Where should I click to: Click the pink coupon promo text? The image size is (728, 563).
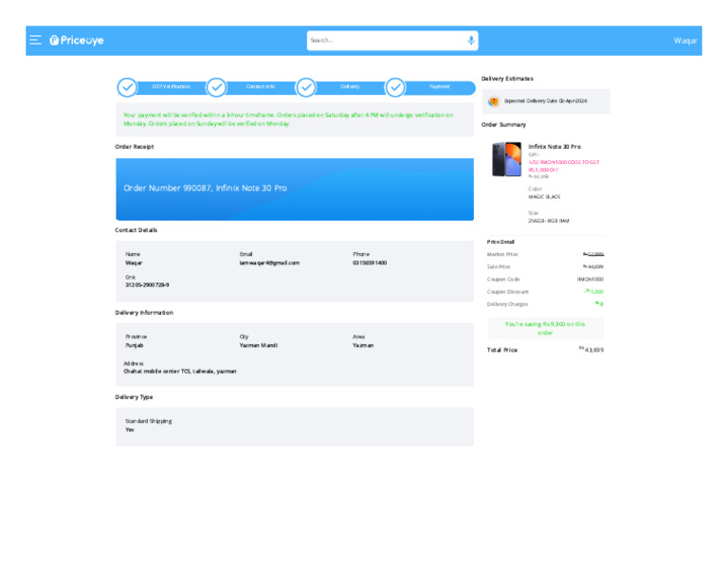(x=564, y=166)
